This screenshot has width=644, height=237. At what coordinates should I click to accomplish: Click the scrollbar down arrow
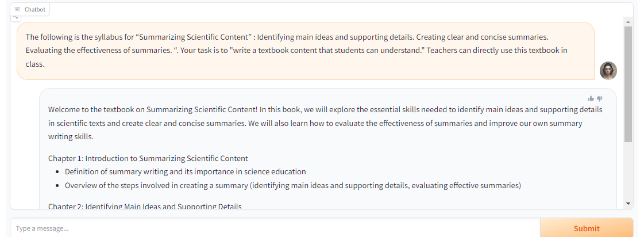pos(628,203)
